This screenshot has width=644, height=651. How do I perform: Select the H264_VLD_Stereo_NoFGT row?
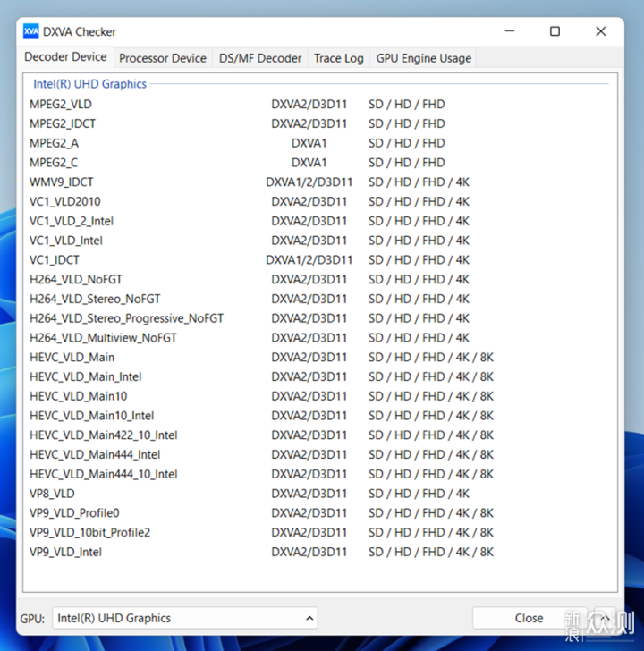coord(319,300)
